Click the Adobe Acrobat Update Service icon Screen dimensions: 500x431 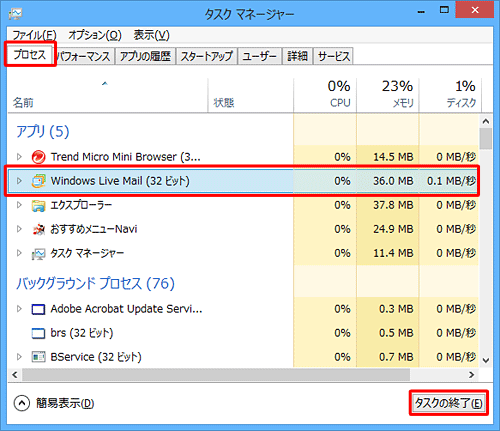[38, 309]
